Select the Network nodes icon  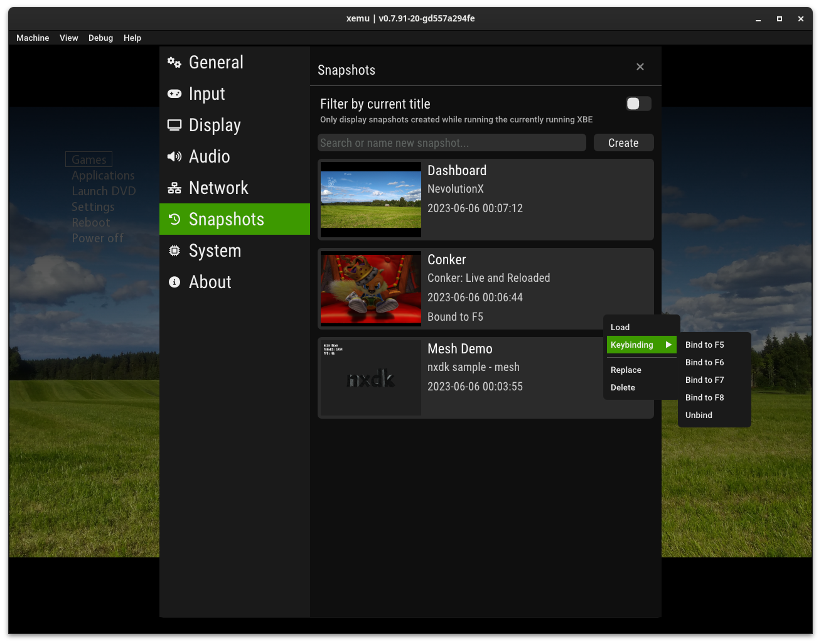tap(174, 188)
